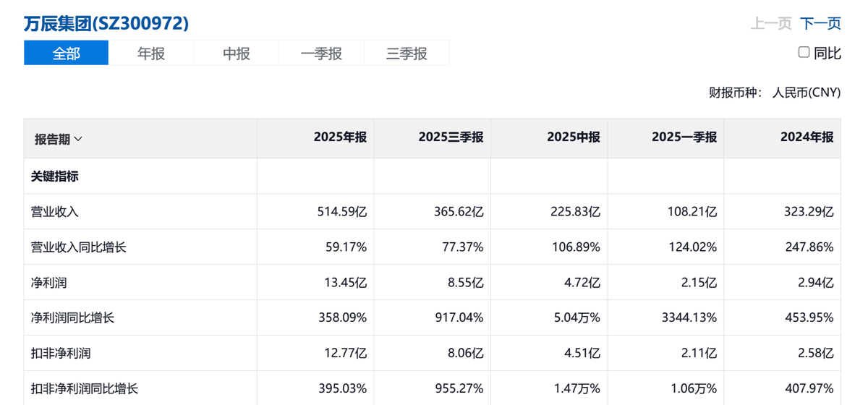Expand the 报告期 dropdown chevron

coord(78,139)
